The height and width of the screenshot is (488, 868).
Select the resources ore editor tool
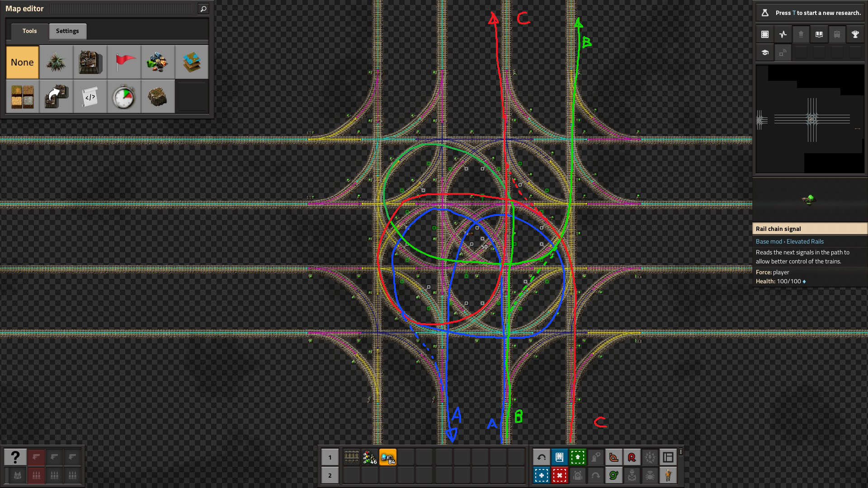158,62
